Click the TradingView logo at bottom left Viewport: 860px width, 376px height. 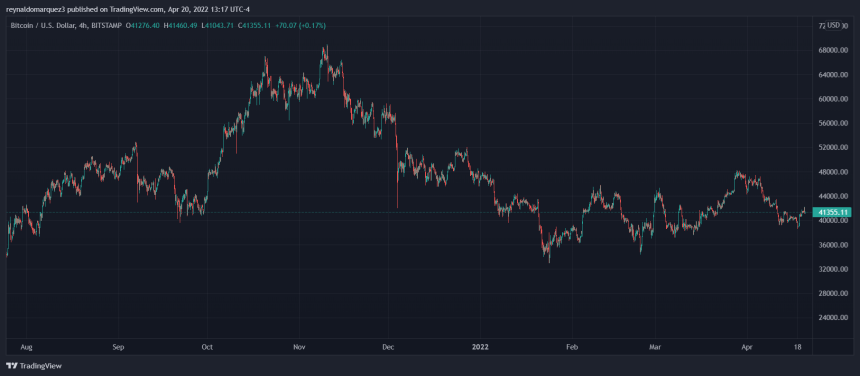(x=34, y=366)
